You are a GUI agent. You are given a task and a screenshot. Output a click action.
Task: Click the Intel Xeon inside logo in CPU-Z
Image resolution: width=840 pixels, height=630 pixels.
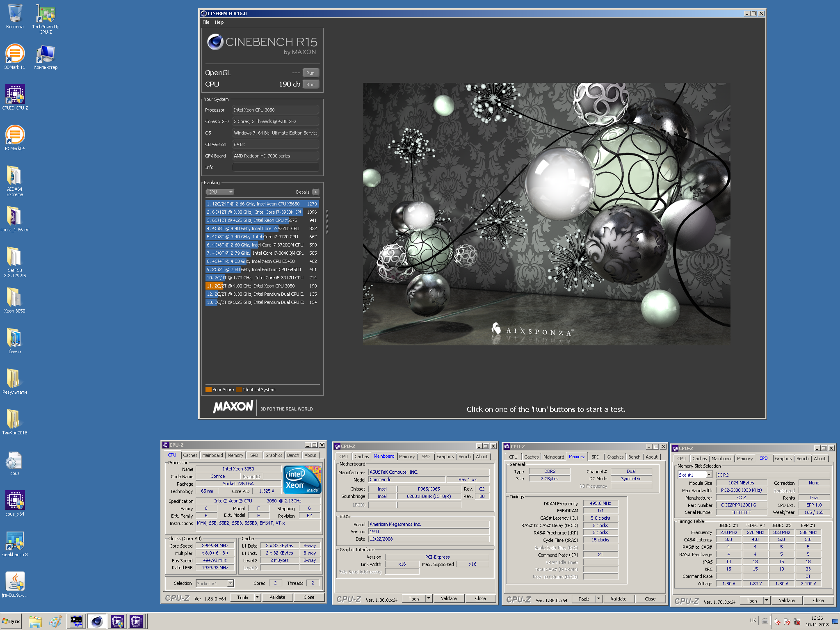pyautogui.click(x=302, y=480)
